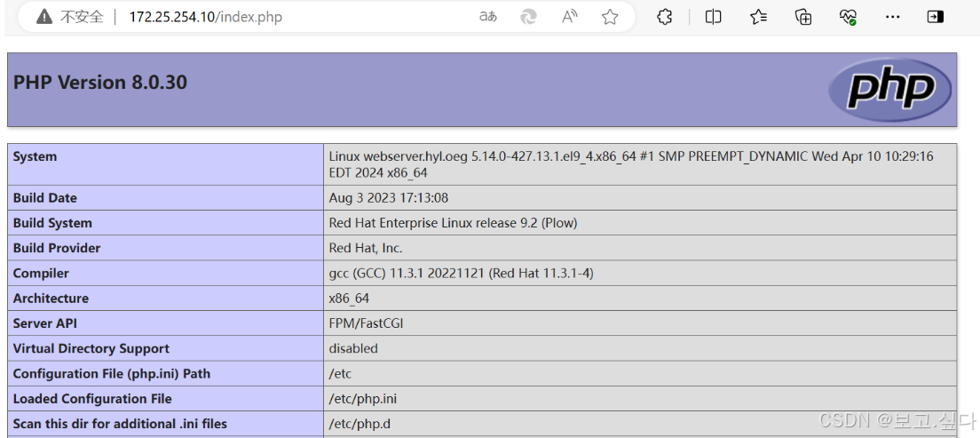Click the Build Date label
Viewport: 980px width, 438px height.
click(45, 198)
